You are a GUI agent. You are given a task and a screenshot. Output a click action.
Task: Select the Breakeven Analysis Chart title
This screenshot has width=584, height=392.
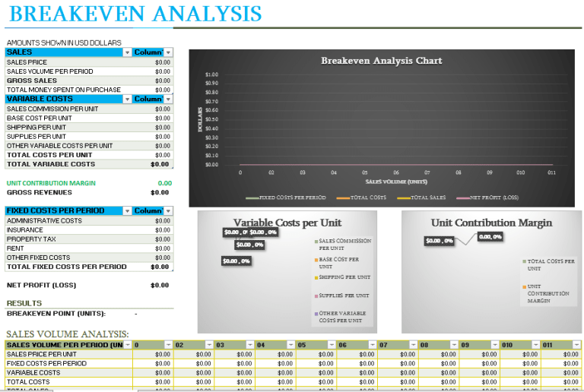tap(382, 61)
